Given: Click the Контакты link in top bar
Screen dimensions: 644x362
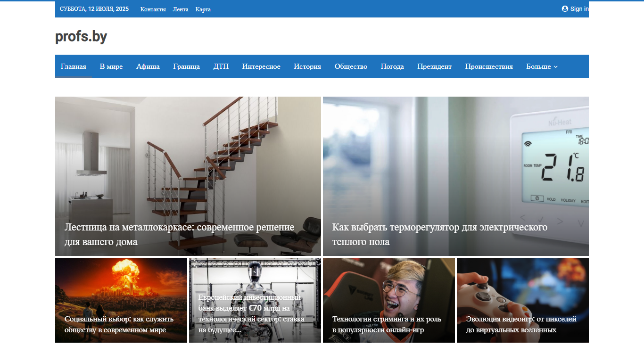Looking at the screenshot, I should click(153, 9).
